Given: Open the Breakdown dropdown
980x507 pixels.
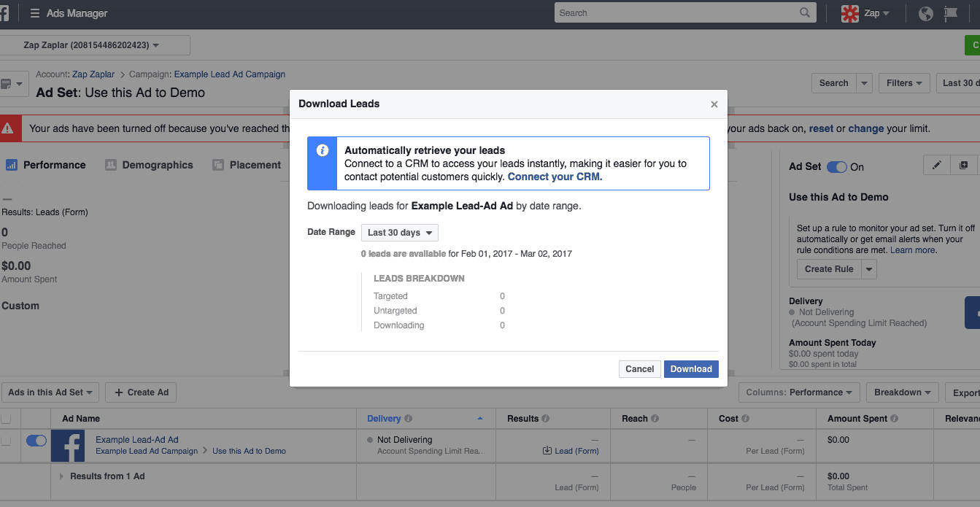Looking at the screenshot, I should pyautogui.click(x=903, y=392).
